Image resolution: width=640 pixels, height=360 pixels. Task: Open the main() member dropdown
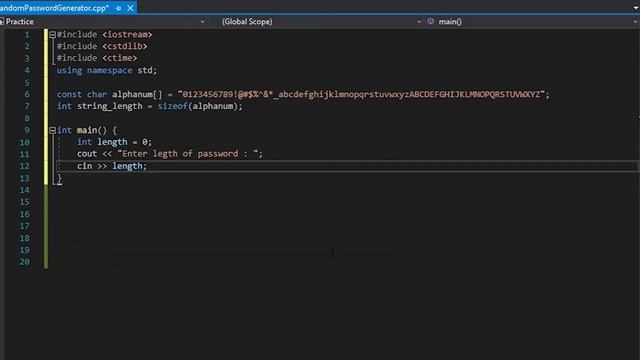click(x=636, y=22)
